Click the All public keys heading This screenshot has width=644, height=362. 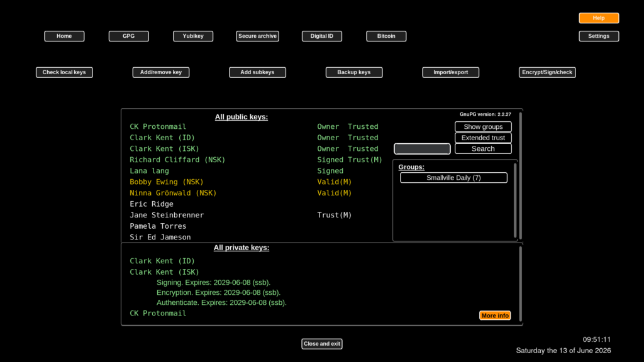(x=241, y=117)
